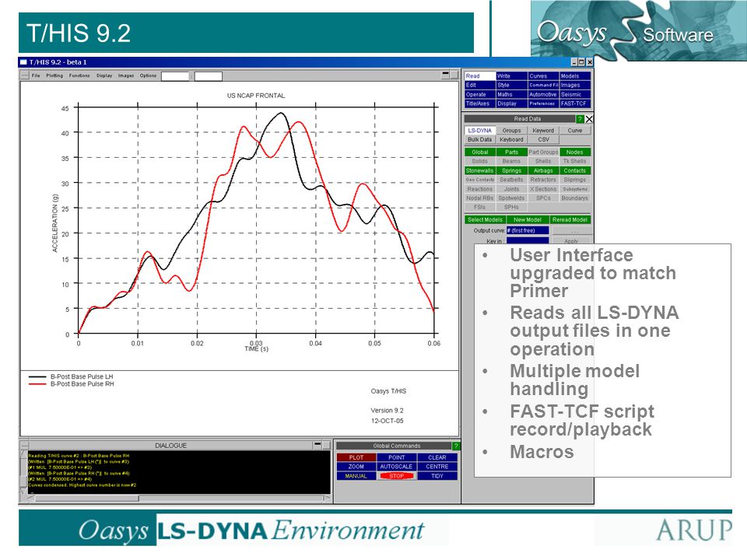Click the TIDY global command
747x560 pixels.
point(437,476)
